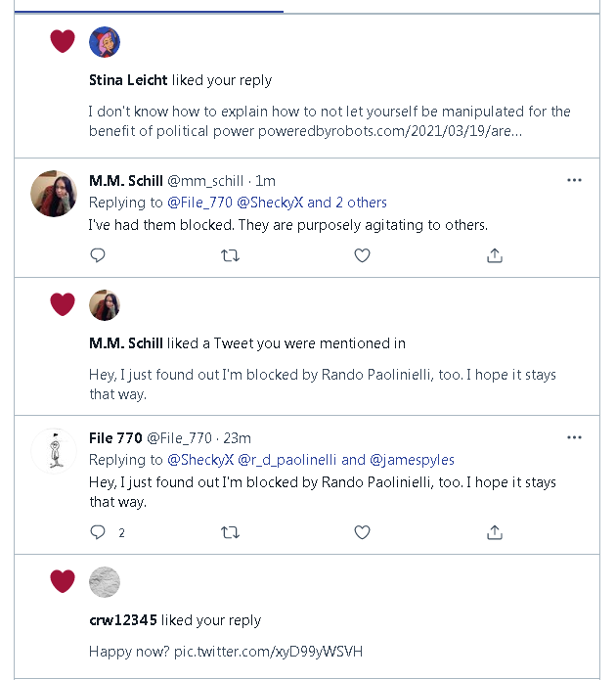Retweet File 770's tweet
Viewport: 616px width, 680px height.
(x=231, y=532)
